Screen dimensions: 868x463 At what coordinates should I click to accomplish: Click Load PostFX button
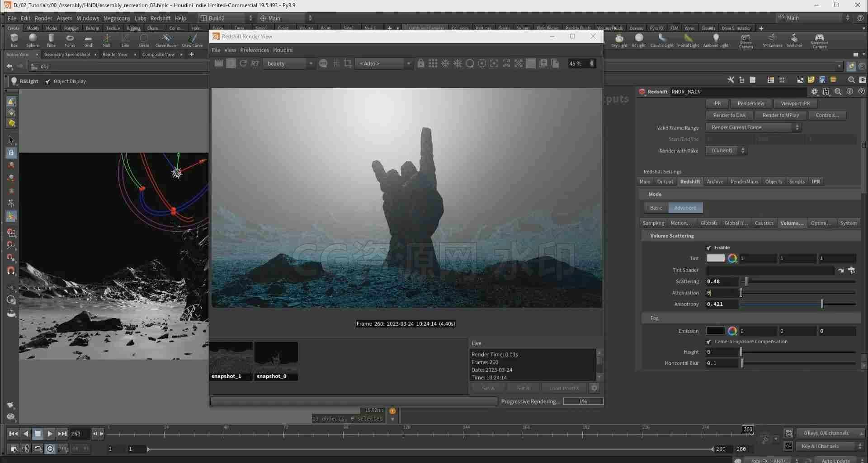(x=564, y=388)
